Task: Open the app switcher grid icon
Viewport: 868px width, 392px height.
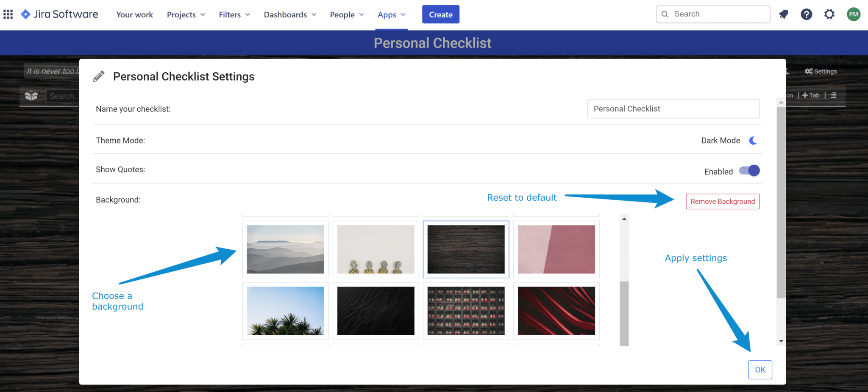Action: click(x=8, y=14)
